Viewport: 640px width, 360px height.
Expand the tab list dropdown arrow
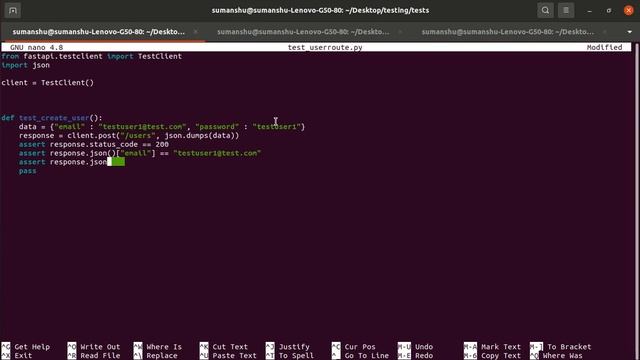point(629,32)
